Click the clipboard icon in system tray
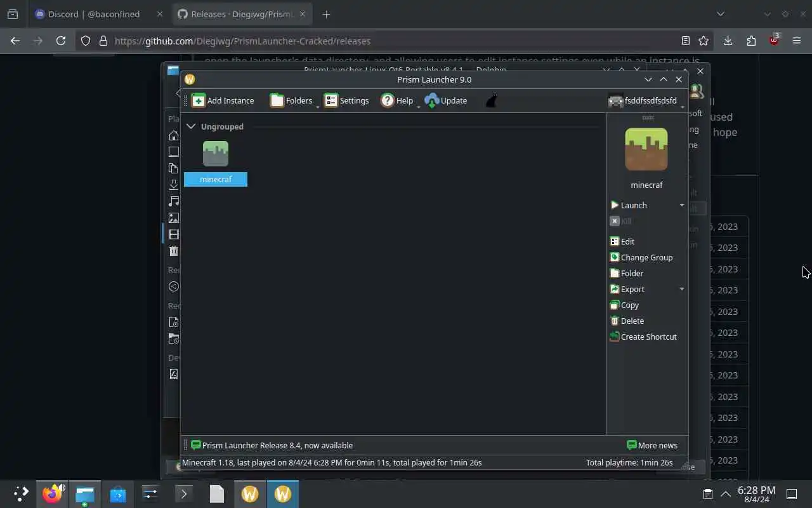Screen dimensions: 812x508 tap(708, 494)
